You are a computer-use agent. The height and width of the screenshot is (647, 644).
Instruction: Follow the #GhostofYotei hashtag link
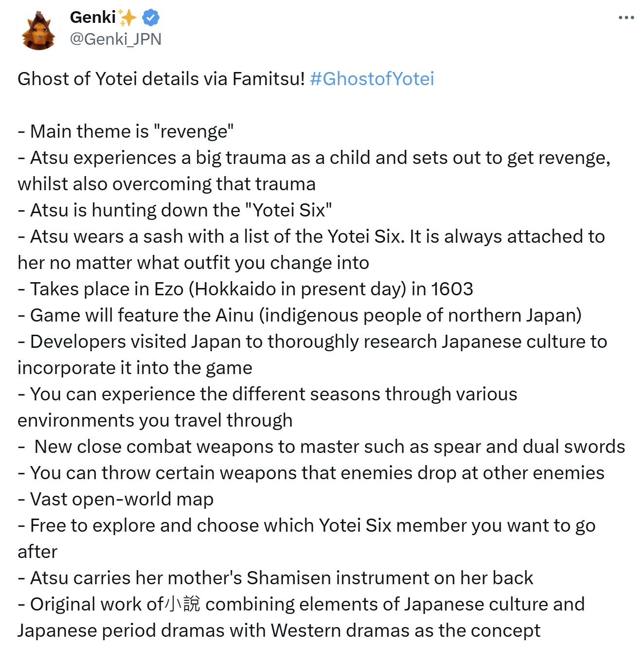pos(372,79)
